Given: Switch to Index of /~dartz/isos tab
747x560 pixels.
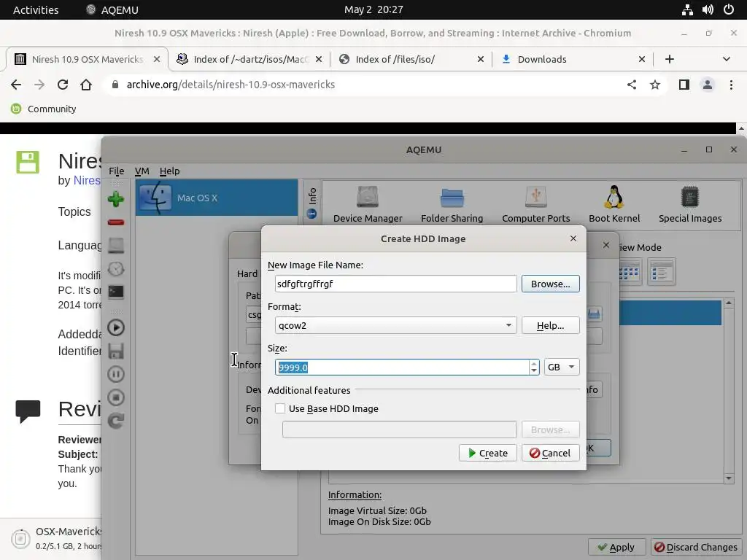Looking at the screenshot, I should [249, 59].
